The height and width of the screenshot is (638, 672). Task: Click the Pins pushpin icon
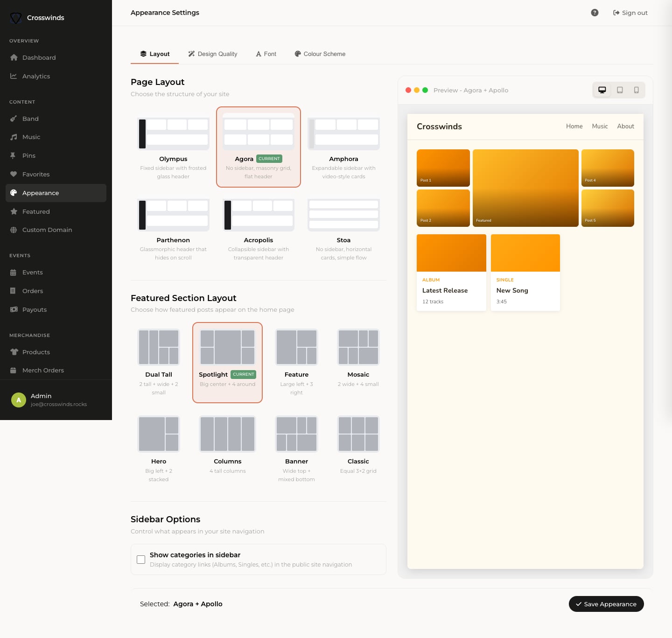pyautogui.click(x=13, y=155)
